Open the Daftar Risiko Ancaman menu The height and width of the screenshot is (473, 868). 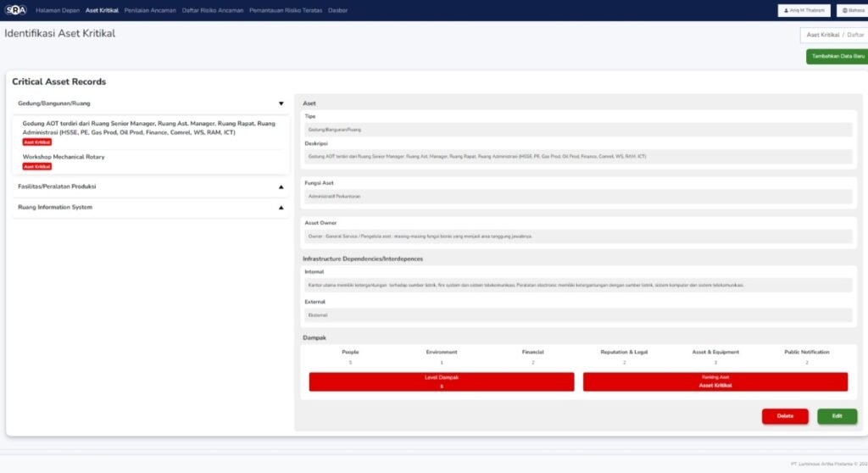(x=213, y=10)
